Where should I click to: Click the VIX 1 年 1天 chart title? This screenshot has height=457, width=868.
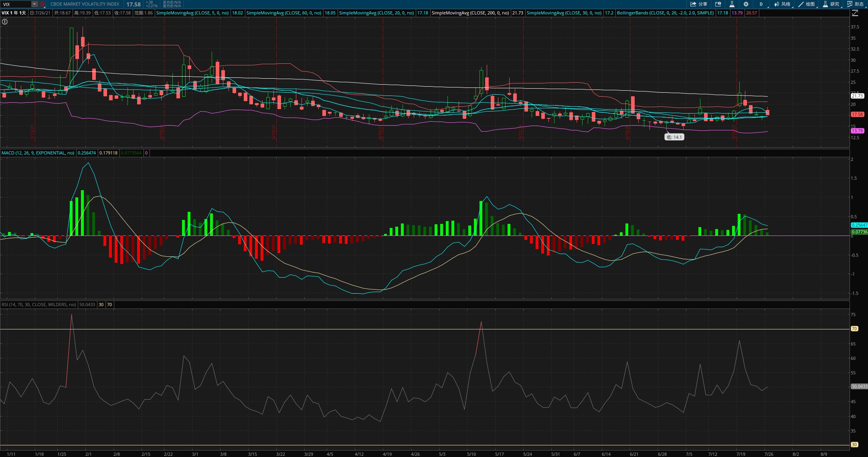click(14, 13)
